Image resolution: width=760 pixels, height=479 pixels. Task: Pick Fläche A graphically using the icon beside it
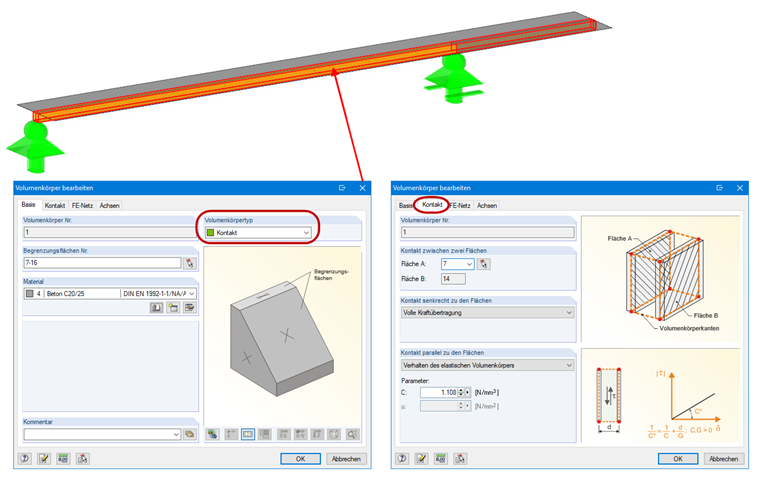click(x=484, y=264)
